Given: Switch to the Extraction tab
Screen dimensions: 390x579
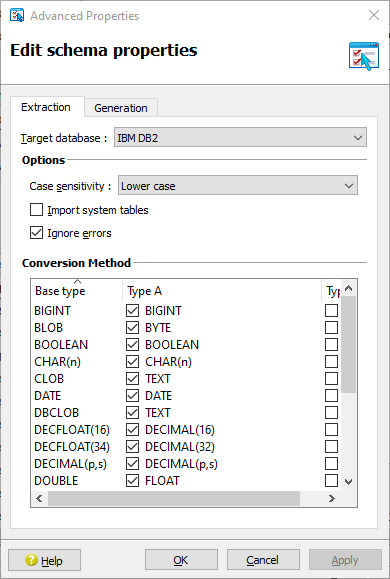Looking at the screenshot, I should (46, 107).
